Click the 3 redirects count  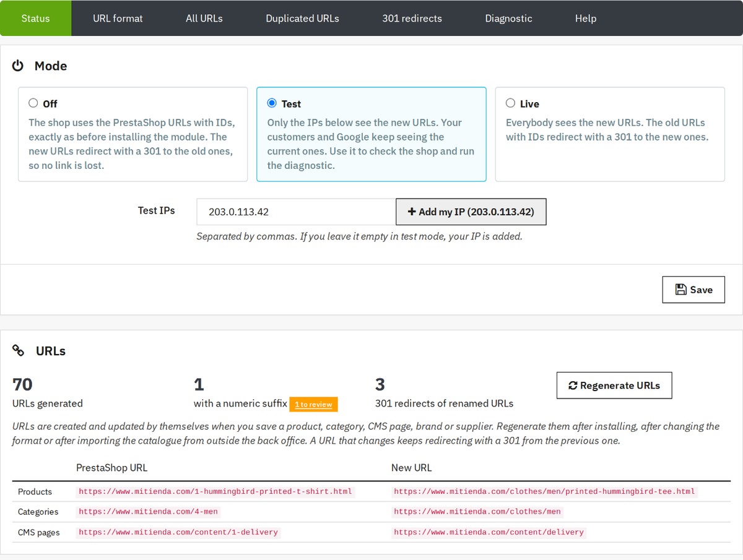(380, 385)
